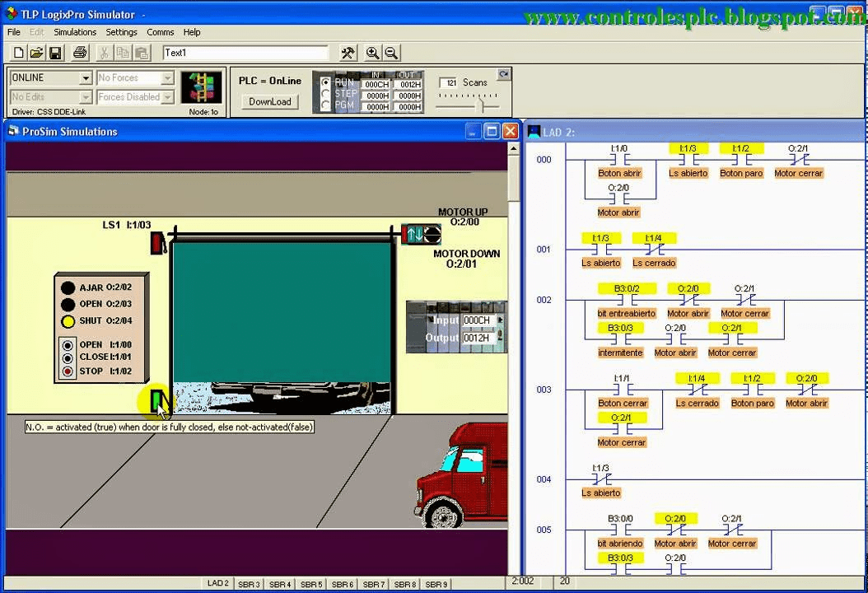868x593 pixels.
Task: Open the Comms menu
Action: click(x=160, y=32)
